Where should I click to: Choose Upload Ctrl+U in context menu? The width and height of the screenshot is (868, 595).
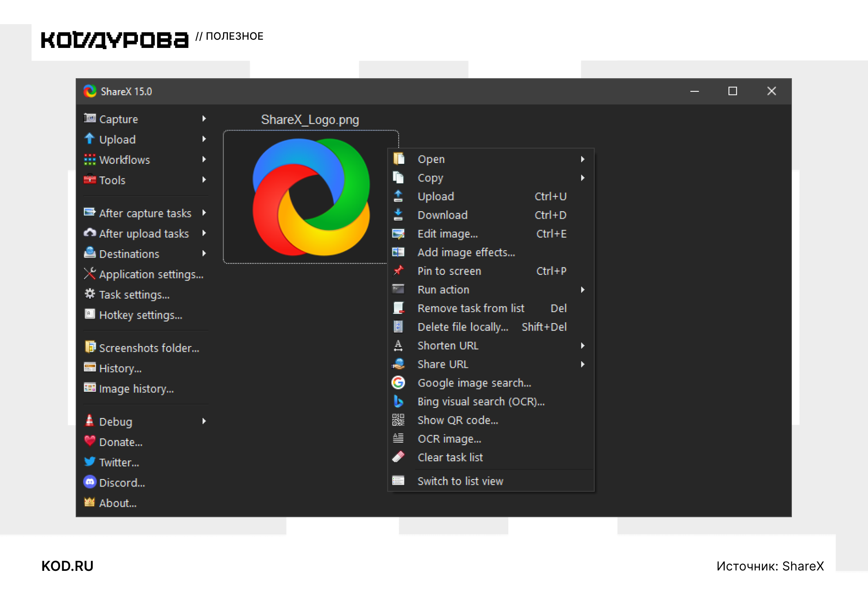[x=491, y=197]
